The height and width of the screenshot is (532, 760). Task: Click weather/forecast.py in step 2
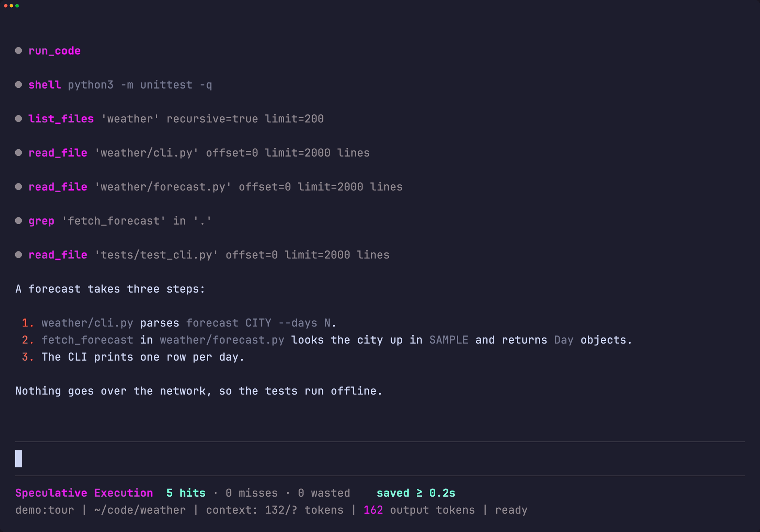[222, 340]
